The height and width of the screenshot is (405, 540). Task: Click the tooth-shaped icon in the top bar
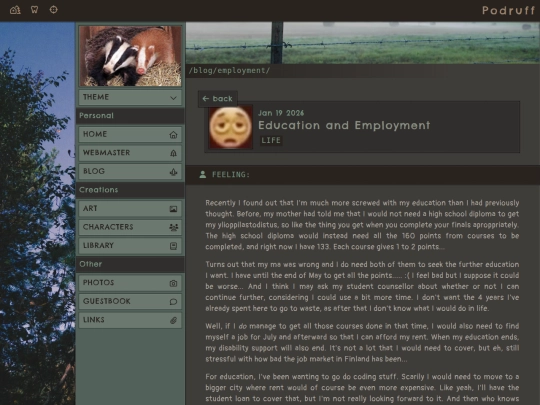click(x=34, y=10)
